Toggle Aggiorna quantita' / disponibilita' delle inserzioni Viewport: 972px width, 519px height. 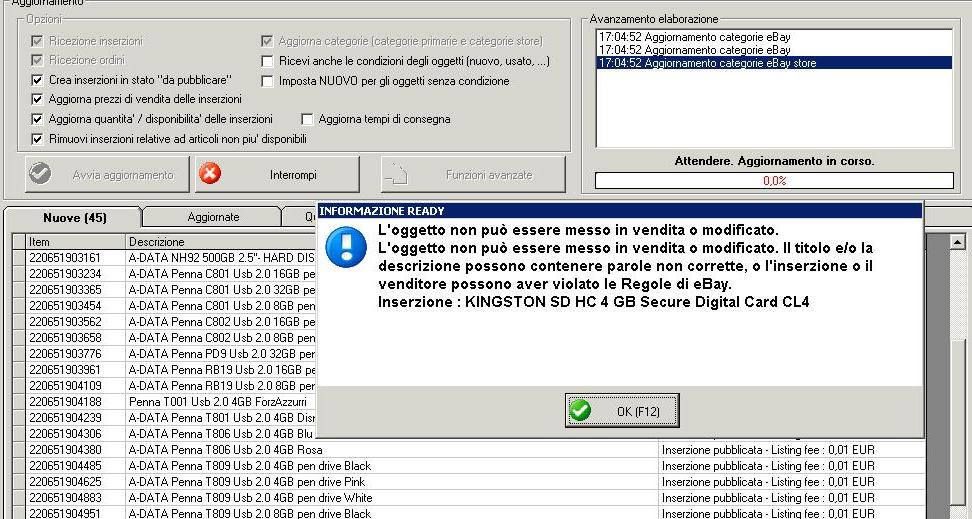pos(37,119)
